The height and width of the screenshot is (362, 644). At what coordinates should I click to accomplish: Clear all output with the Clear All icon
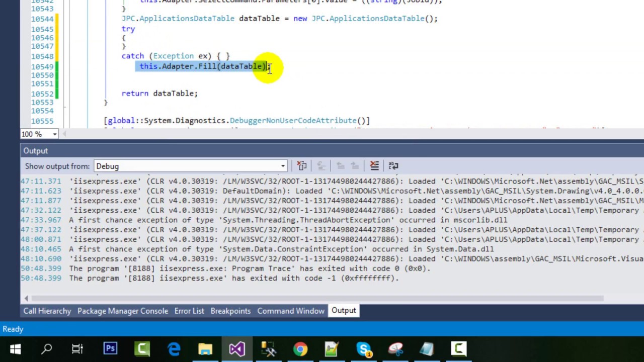374,166
